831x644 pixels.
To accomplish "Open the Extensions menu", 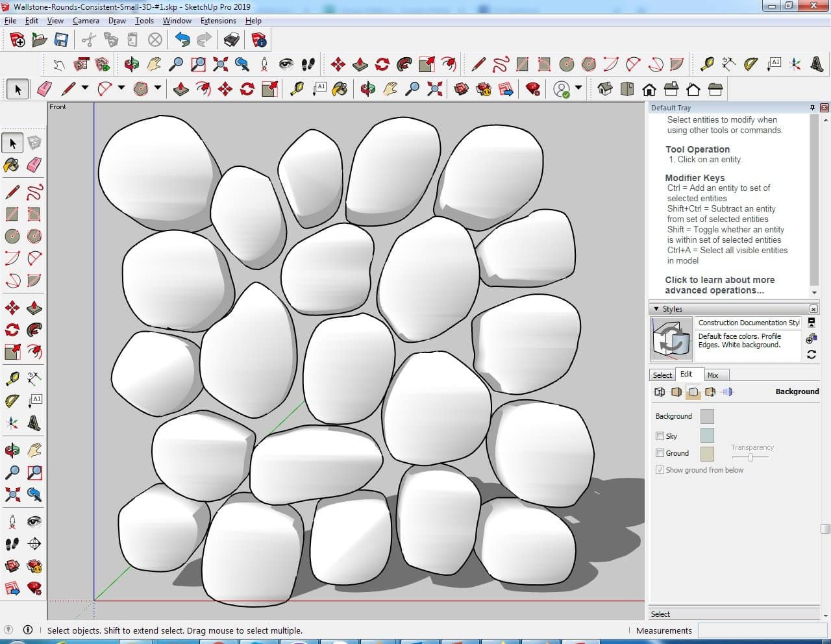I will pyautogui.click(x=218, y=21).
